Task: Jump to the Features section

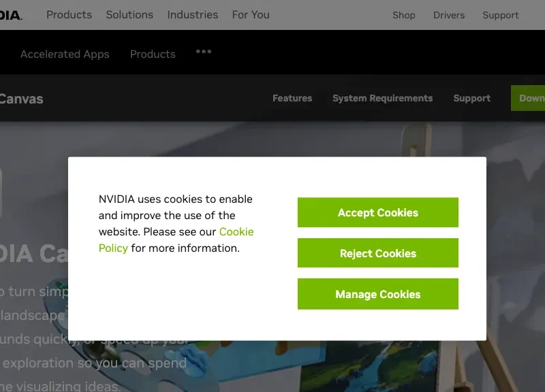Action: pyautogui.click(x=292, y=98)
